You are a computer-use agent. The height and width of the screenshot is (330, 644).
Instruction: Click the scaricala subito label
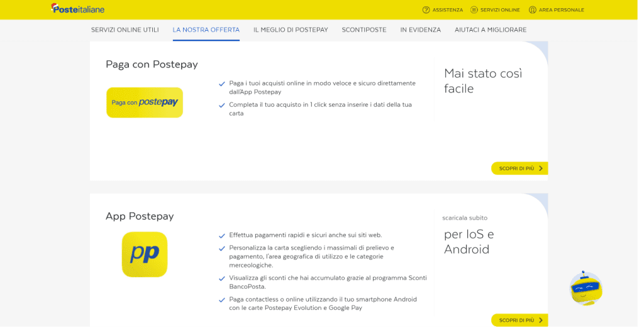(465, 218)
